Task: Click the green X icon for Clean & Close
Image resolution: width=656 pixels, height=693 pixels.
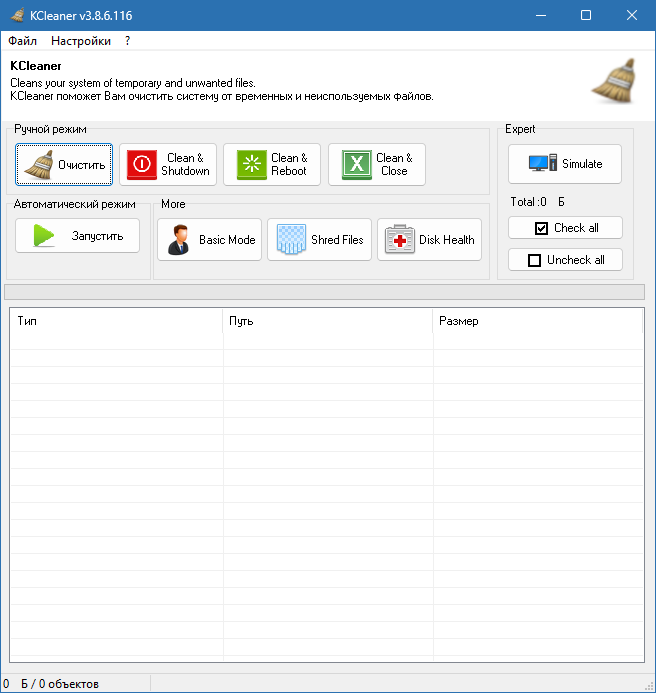Action: coord(357,164)
